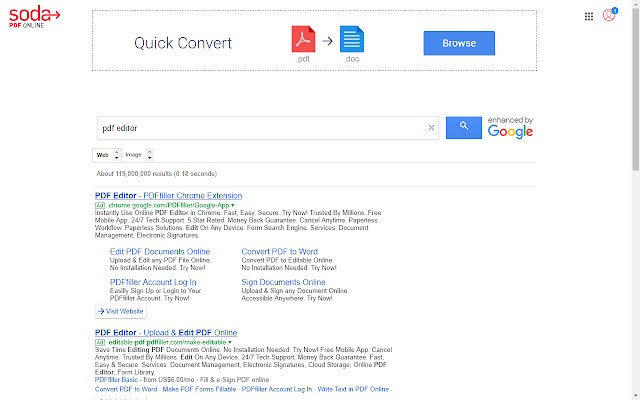Click the Visit Website button
This screenshot has height=400, width=640.
pos(121,311)
